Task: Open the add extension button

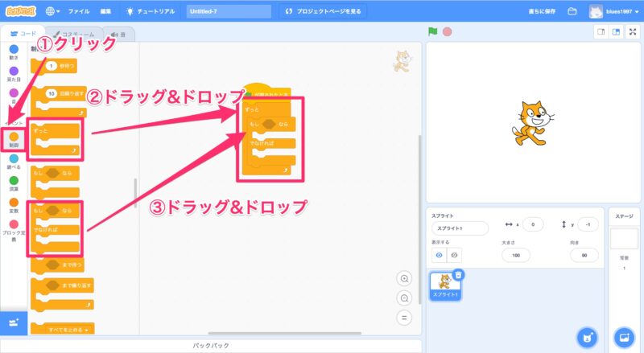Action: click(14, 322)
